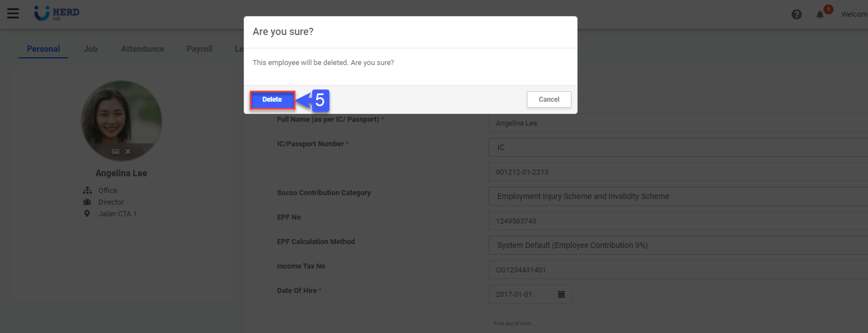Screen dimensions: 868x333
Task: Open the hamburger navigation menu
Action: tap(13, 13)
